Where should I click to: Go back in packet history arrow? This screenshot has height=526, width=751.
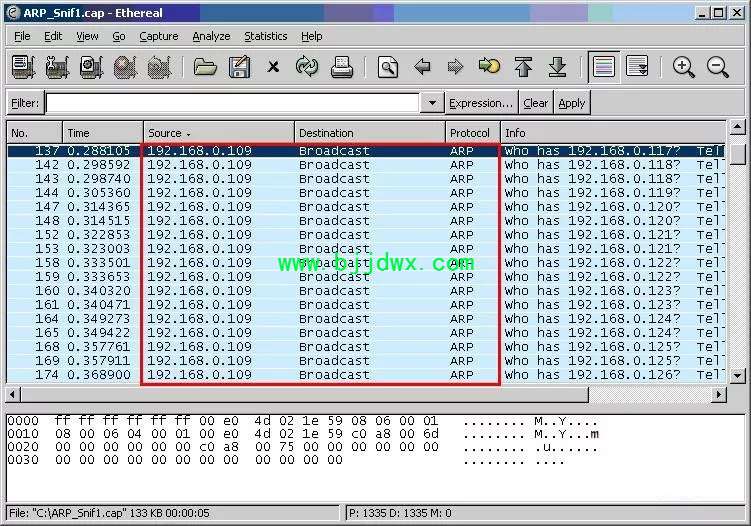point(422,67)
